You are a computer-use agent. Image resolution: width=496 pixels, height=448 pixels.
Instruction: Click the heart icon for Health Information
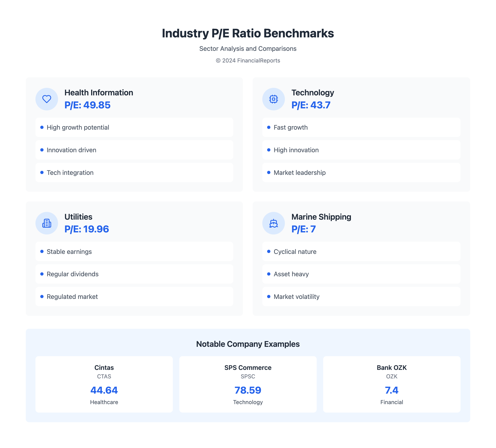(x=47, y=99)
